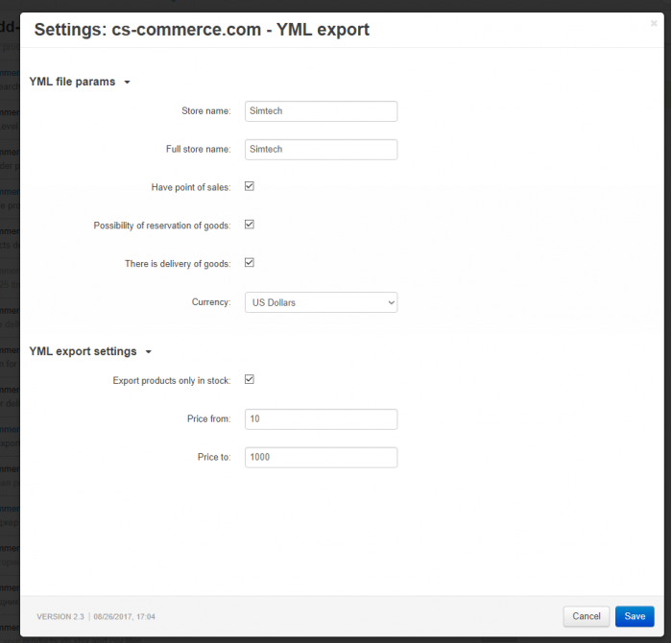The image size is (672, 643).
Task: Click the 08/26/2017, 17:04 date text
Action: 124,617
